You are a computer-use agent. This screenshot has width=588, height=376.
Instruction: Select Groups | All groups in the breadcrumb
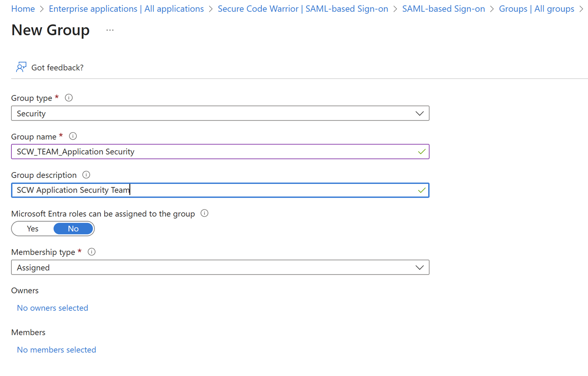(x=537, y=9)
